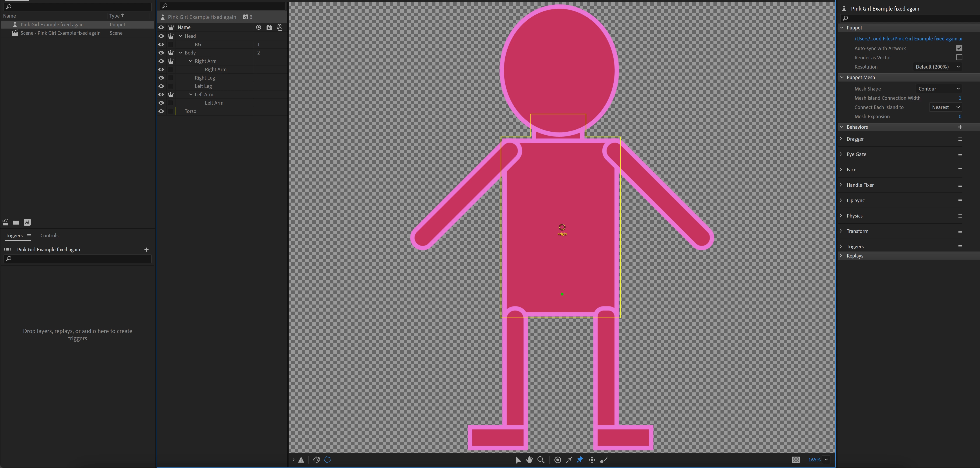Collapse the Right Arm group
Screen dimensions: 980x468
[191, 61]
